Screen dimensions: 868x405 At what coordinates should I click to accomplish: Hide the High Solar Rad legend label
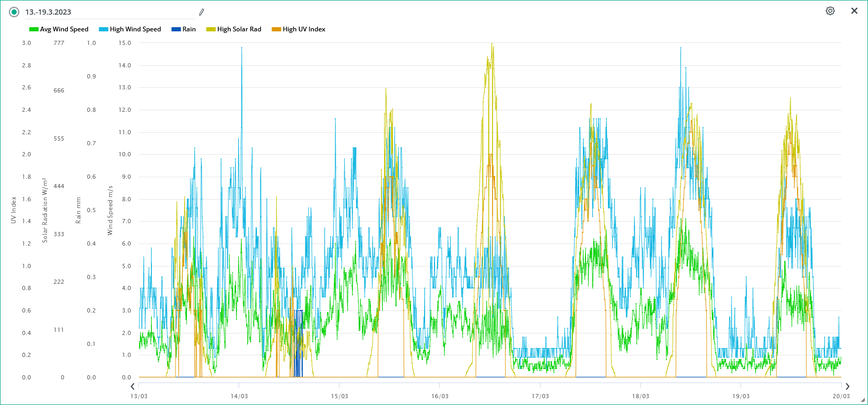[x=239, y=29]
